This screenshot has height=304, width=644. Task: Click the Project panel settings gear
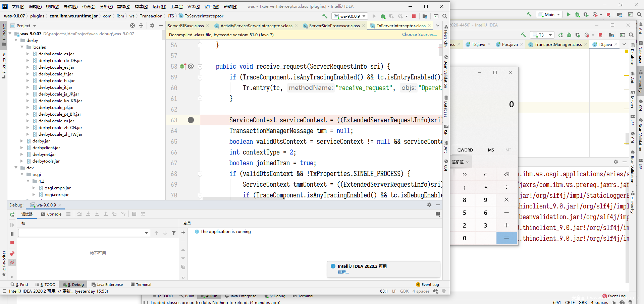(152, 25)
